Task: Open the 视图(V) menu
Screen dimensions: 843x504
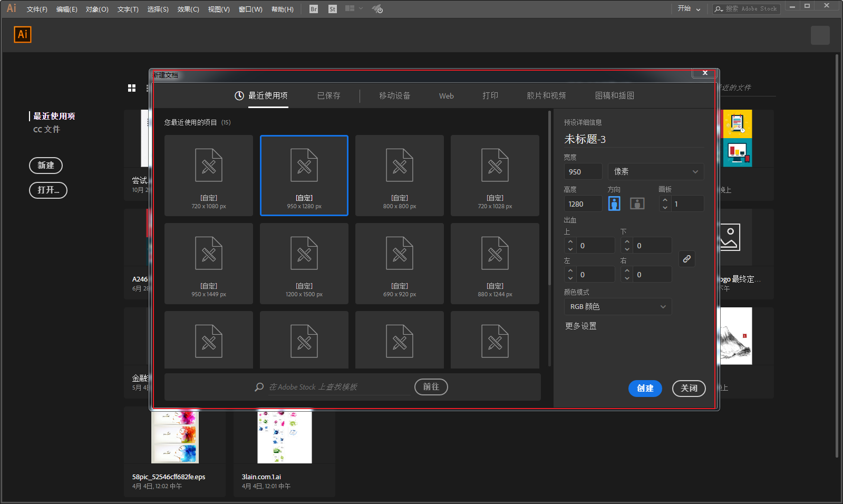Action: [x=219, y=9]
